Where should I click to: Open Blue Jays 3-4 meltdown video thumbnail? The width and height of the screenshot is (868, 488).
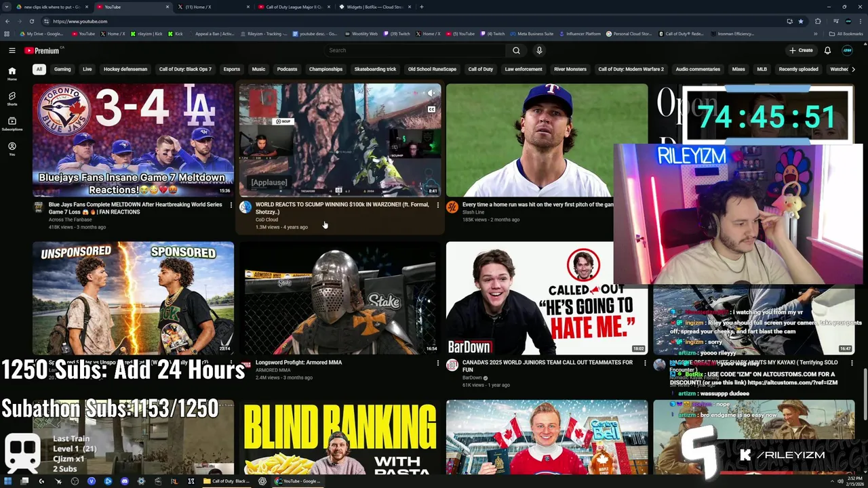[x=133, y=140]
